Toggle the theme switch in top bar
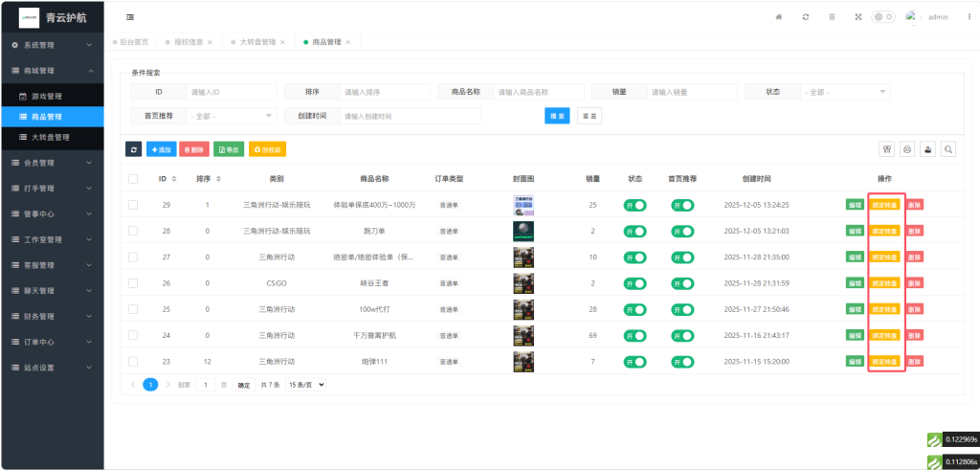Screen dimensions: 980x470 coord(883,17)
